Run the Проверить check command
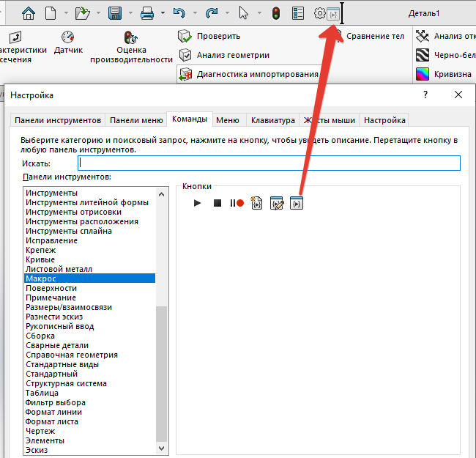Viewport: 476px width, 458px height. (x=209, y=36)
